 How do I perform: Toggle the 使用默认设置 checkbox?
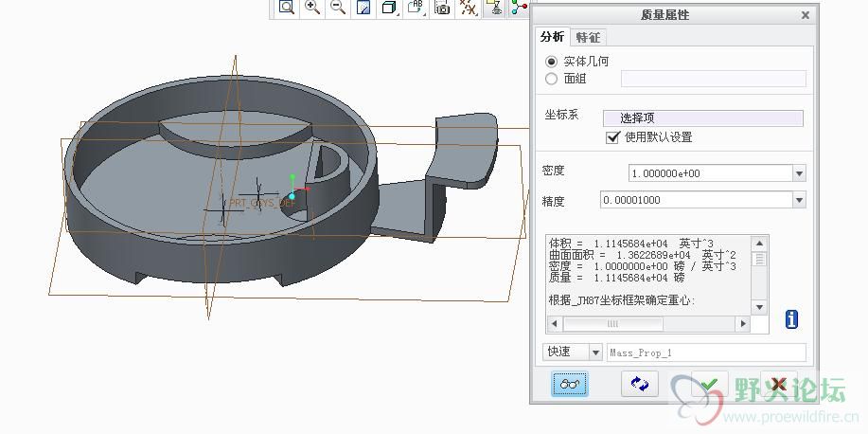(612, 137)
